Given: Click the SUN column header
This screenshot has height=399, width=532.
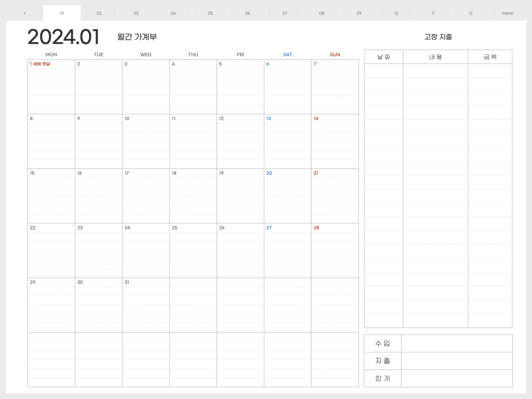Looking at the screenshot, I should pyautogui.click(x=335, y=54).
